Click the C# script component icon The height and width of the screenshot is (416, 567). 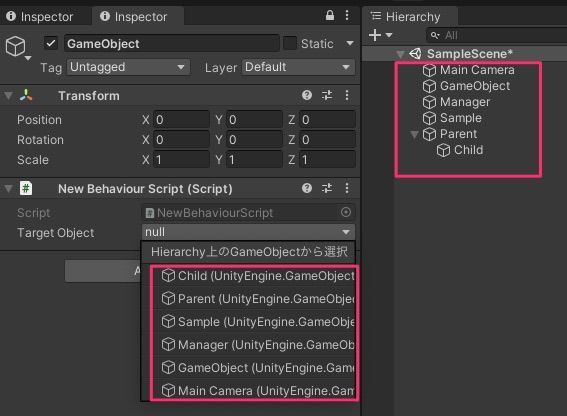pyautogui.click(x=26, y=188)
